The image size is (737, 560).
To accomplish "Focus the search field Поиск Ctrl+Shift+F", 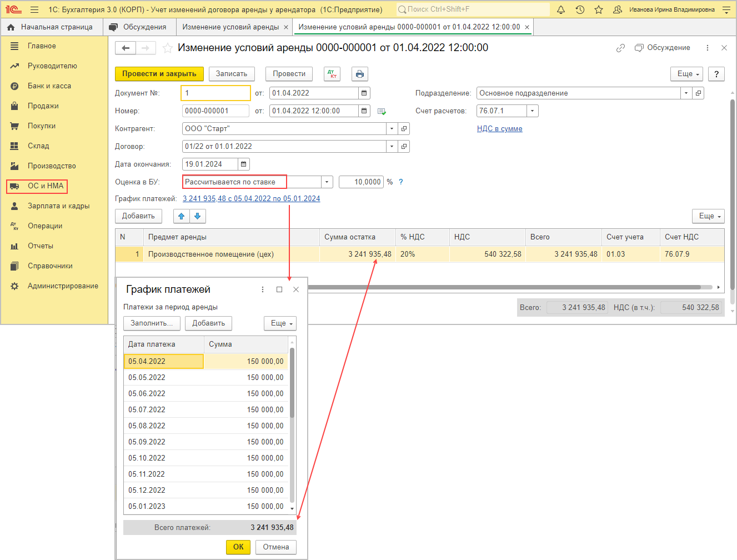I will [473, 9].
